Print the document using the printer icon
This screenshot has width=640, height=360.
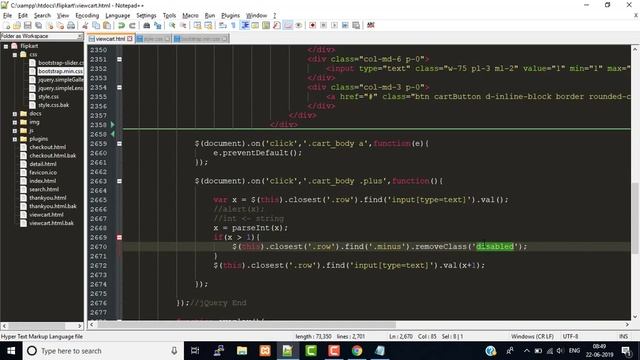71,25
